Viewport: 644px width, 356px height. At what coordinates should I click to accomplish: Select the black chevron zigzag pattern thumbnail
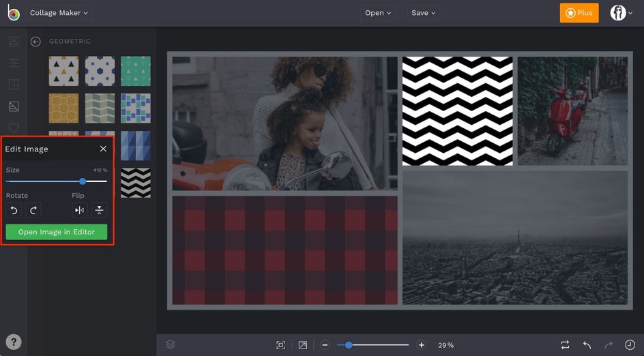pos(136,183)
